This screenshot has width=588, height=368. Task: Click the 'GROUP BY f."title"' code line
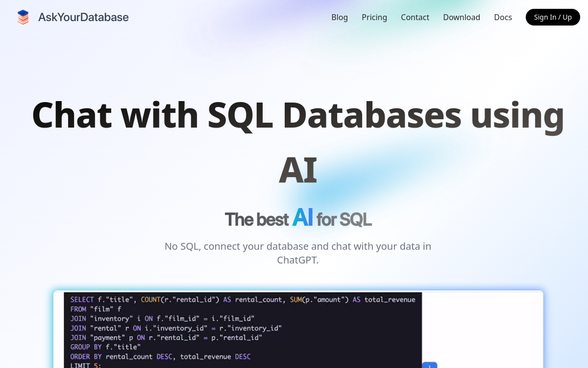pos(105,347)
